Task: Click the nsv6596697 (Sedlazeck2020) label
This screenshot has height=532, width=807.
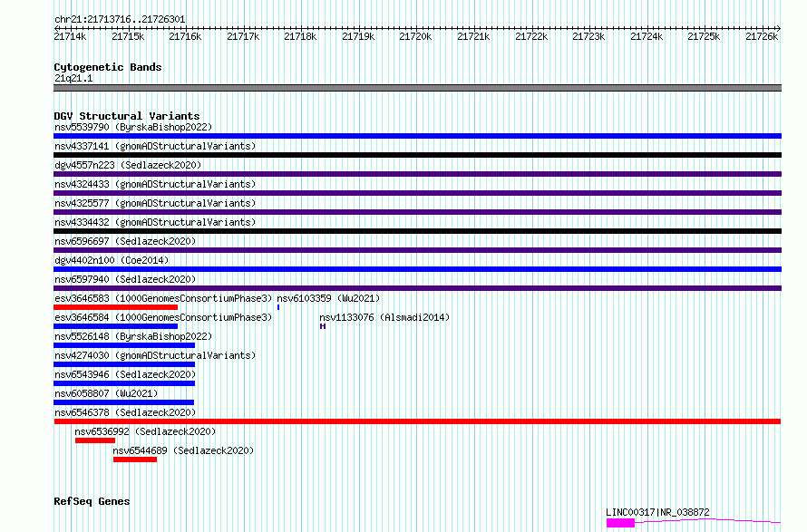Action: pyautogui.click(x=125, y=241)
